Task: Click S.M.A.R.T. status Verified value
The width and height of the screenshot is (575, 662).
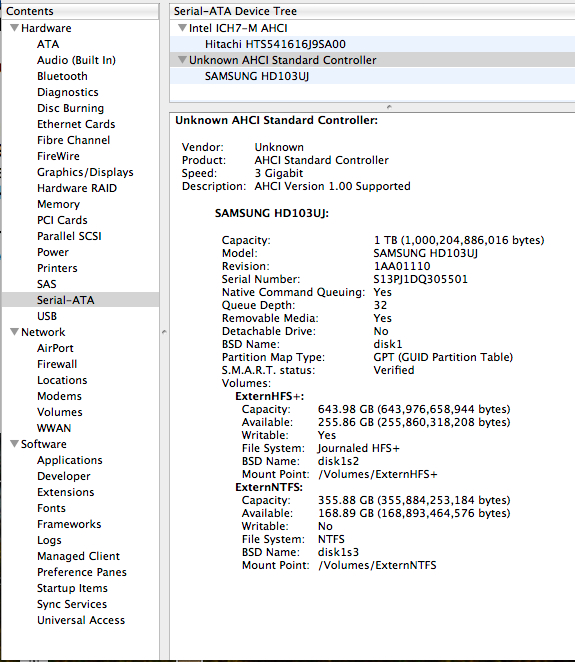Action: click(394, 370)
